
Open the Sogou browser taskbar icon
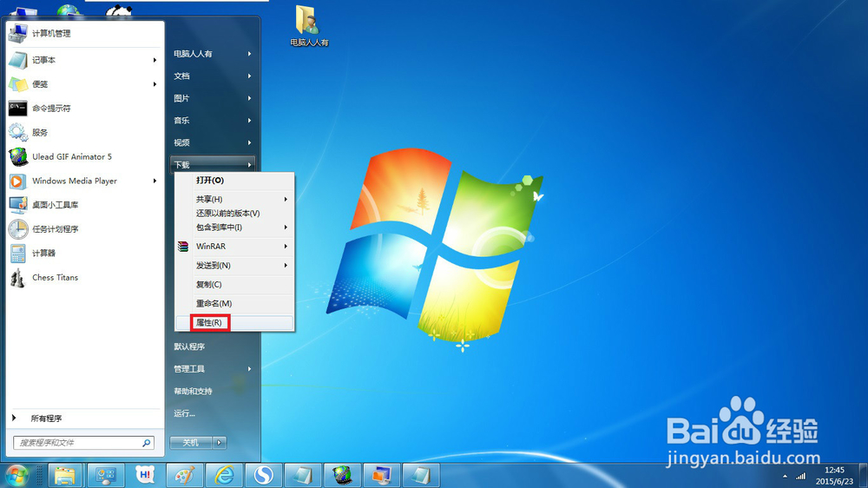click(264, 476)
